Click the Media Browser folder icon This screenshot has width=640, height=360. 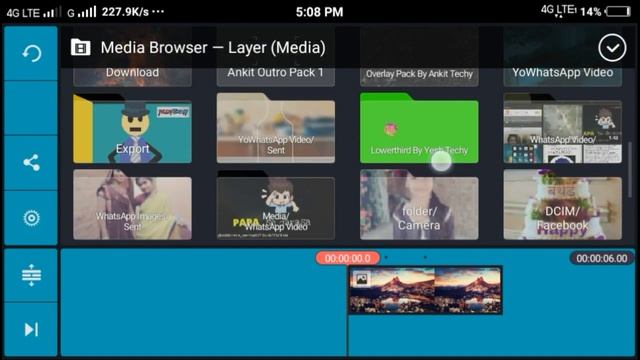(80, 48)
